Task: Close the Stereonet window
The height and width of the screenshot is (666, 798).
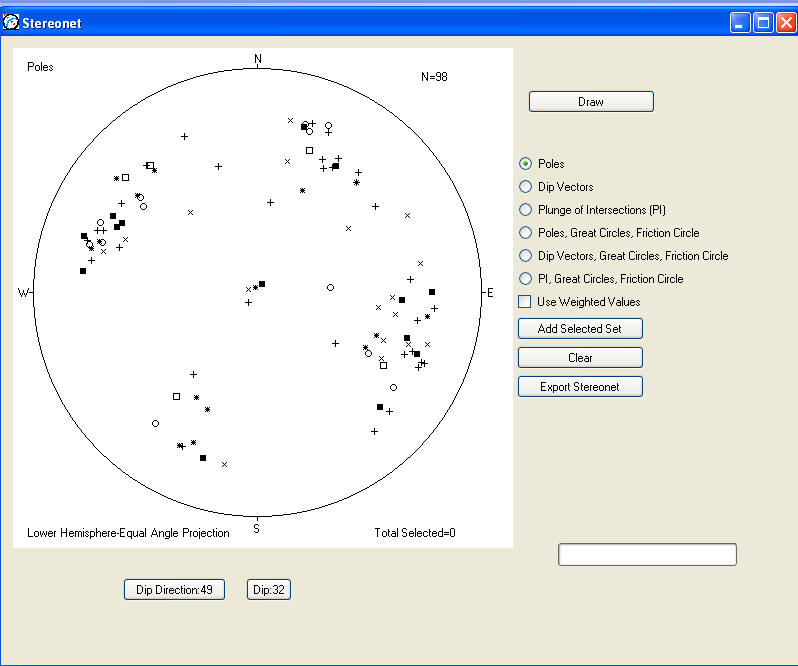Action: [785, 22]
